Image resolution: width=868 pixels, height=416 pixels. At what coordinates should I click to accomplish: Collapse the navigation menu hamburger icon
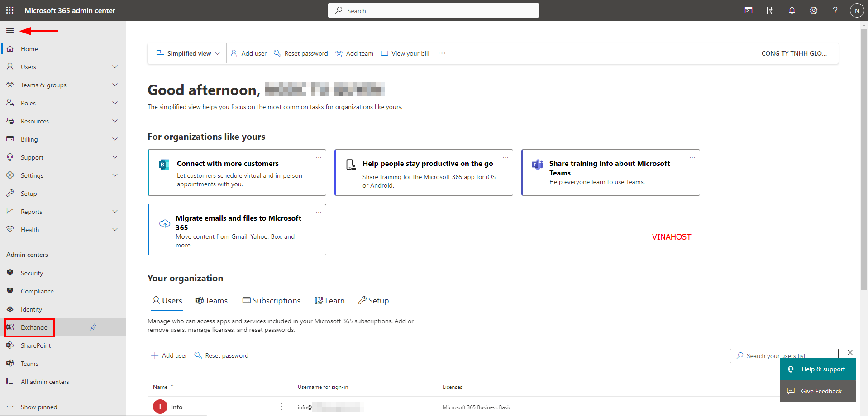[x=10, y=31]
